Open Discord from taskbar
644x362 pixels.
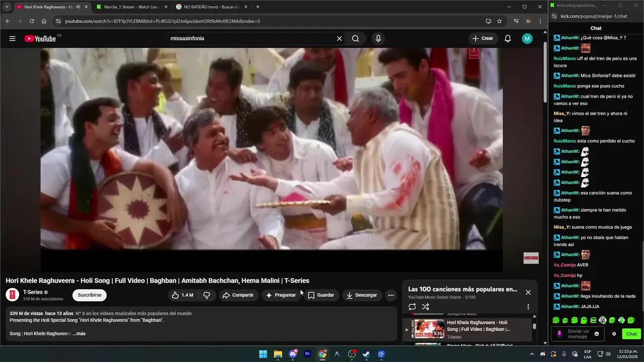(293, 354)
